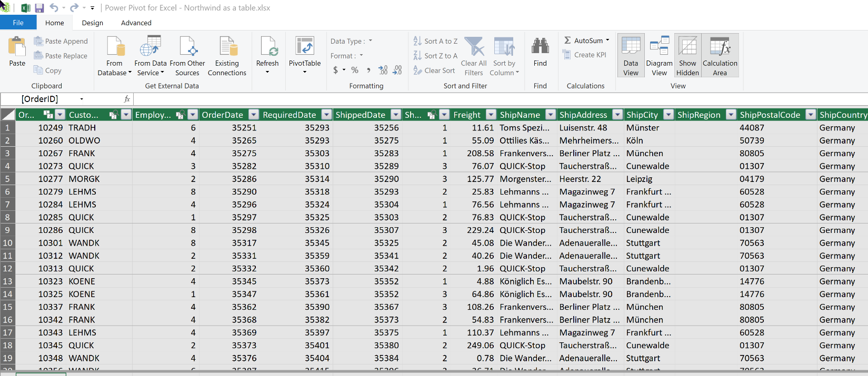
Task: Click Create KPI
Action: pyautogui.click(x=584, y=55)
